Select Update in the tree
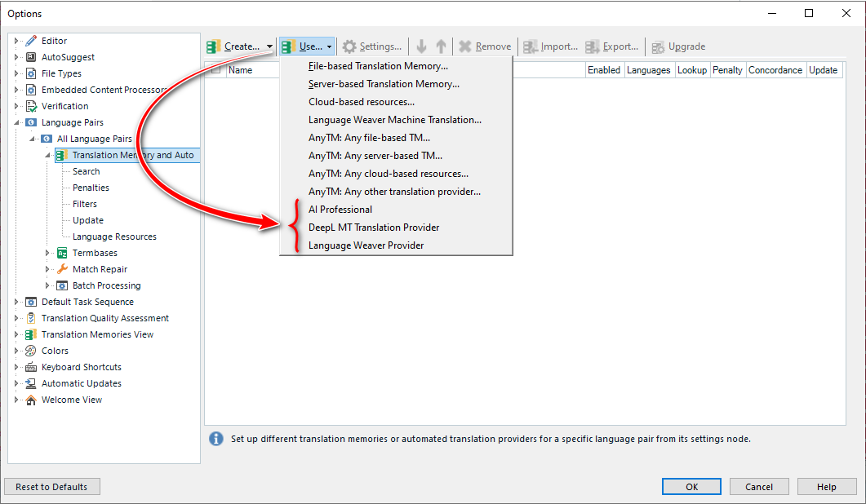The image size is (866, 504). click(88, 220)
